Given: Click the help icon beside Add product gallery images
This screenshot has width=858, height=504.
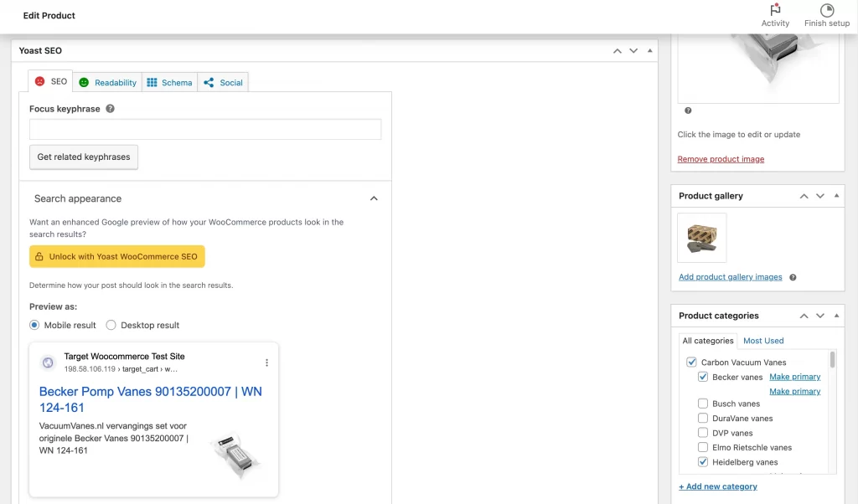Looking at the screenshot, I should click(793, 277).
